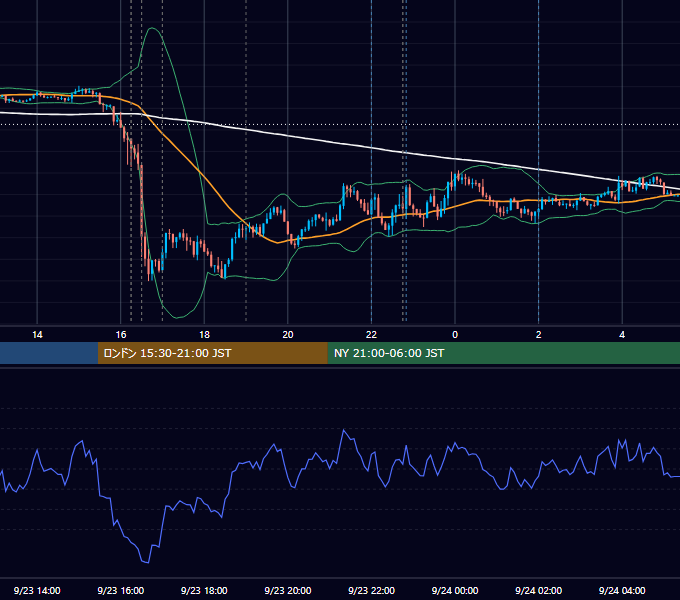Click the upper Bollinger band peak near 16:45
Image resolution: width=680 pixels, height=600 pixels.
tap(152, 28)
